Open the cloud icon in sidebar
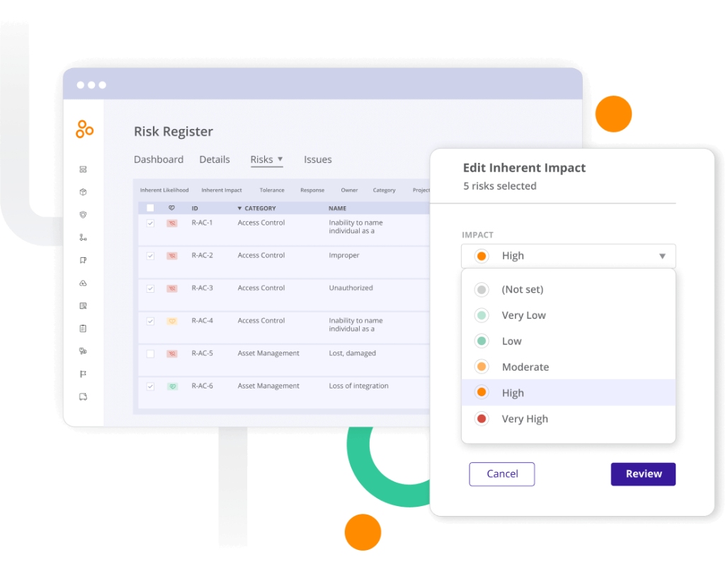This screenshot has height=567, width=728. [83, 283]
